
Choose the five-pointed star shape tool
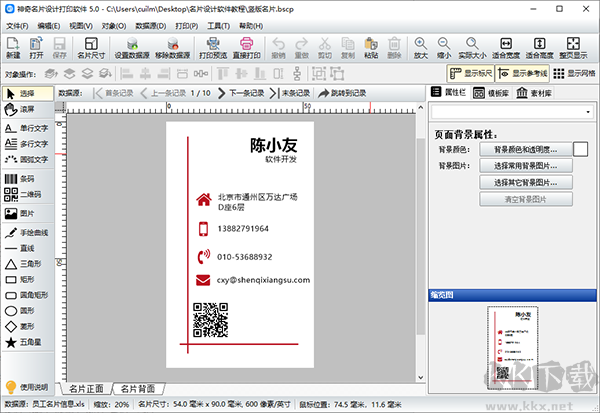tap(23, 342)
